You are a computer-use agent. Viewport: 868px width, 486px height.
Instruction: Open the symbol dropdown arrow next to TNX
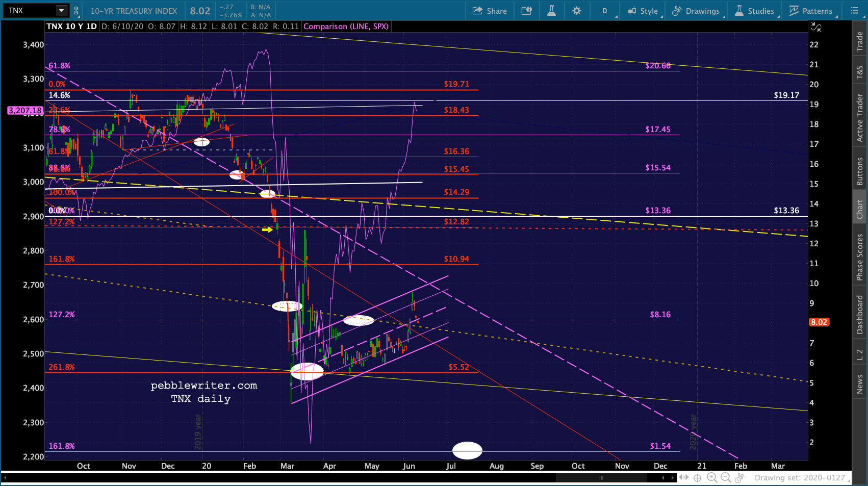tap(62, 11)
